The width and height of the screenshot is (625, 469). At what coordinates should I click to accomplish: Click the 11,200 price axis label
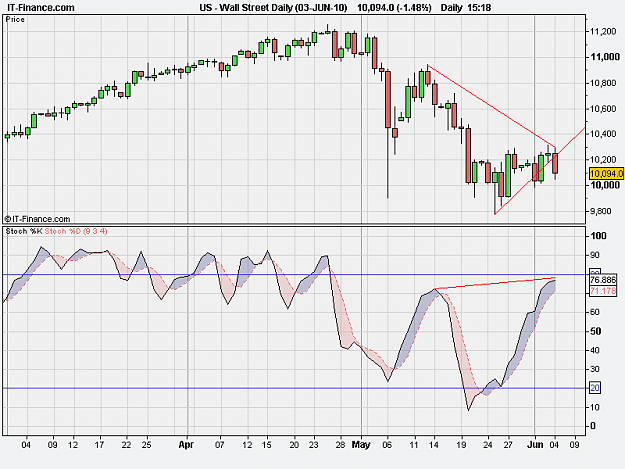coord(603,32)
